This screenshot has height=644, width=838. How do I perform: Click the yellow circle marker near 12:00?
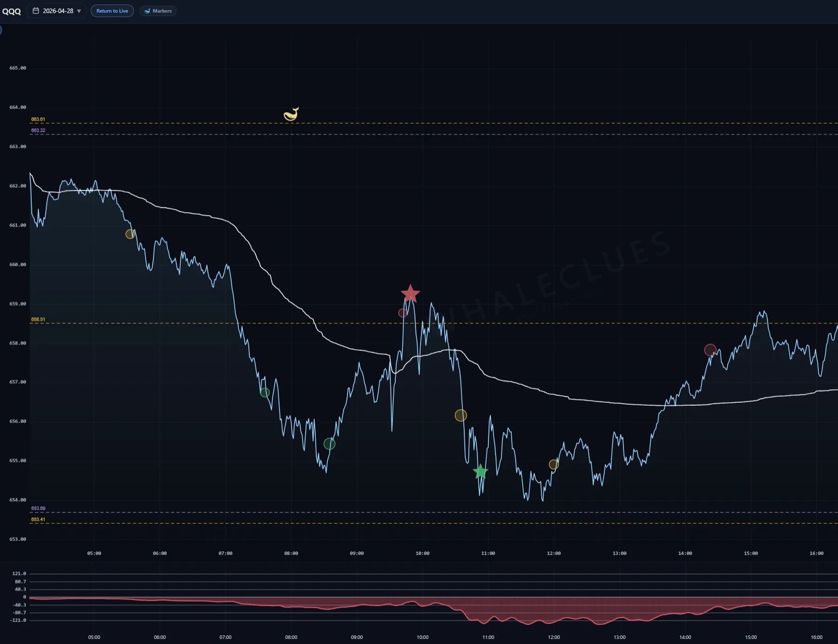tap(554, 464)
